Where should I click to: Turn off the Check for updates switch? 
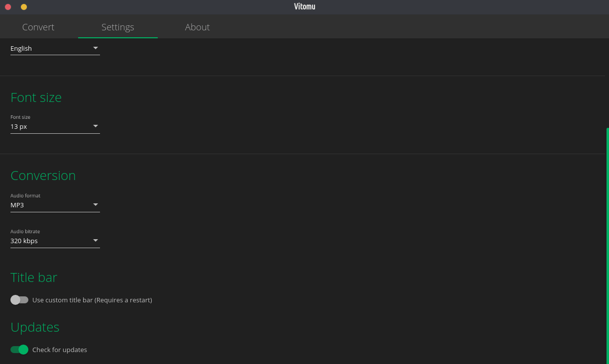[x=19, y=350]
